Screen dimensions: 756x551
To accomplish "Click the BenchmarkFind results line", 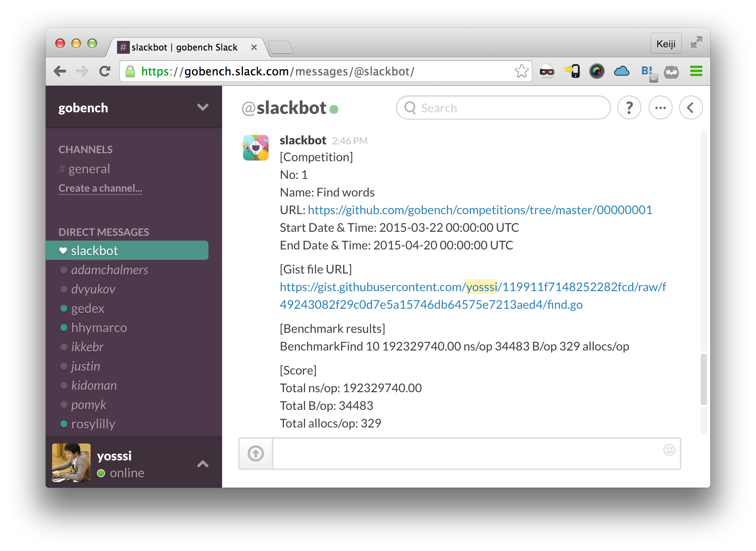I will tap(455, 346).
